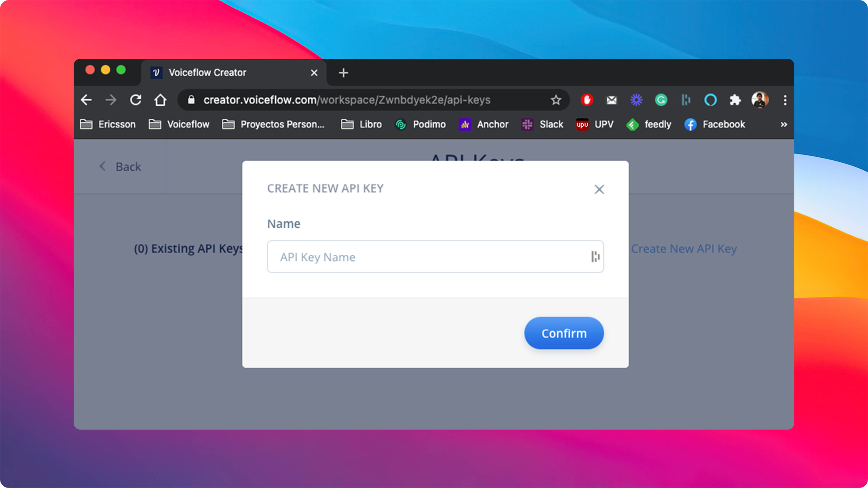This screenshot has width=868, height=488.
Task: Click the feedly RSS reader icon
Action: coord(633,125)
